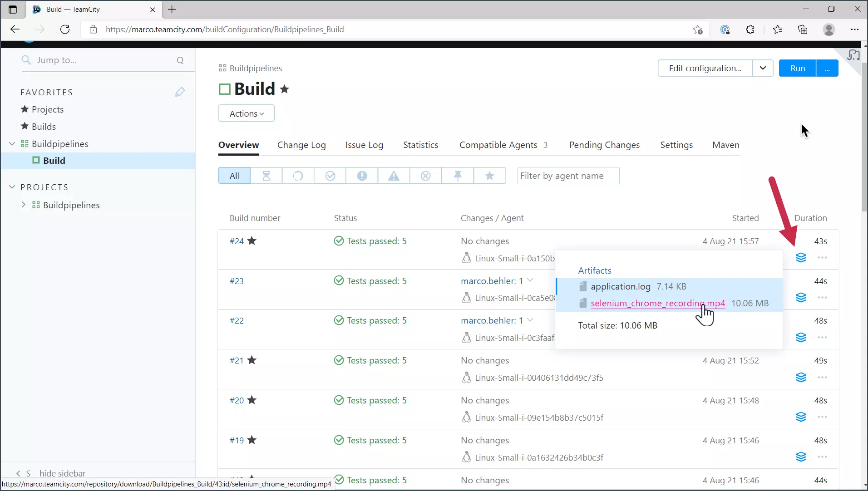Screen dimensions: 868x491
Task: Filter builds by successful checkmark icon
Action: pyautogui.click(x=330, y=176)
